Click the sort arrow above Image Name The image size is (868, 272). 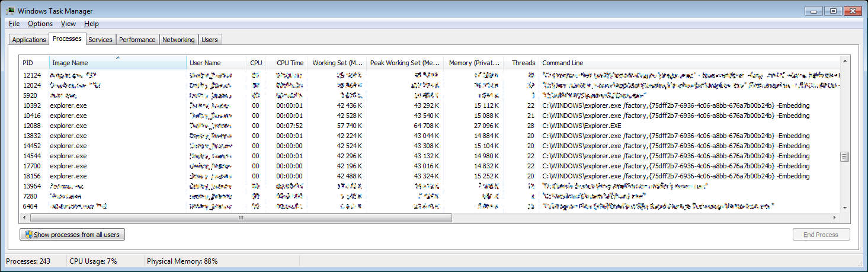118,57
